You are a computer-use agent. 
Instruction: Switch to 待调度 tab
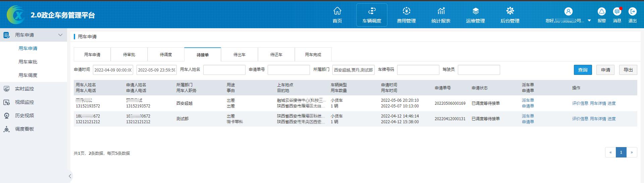[166, 54]
